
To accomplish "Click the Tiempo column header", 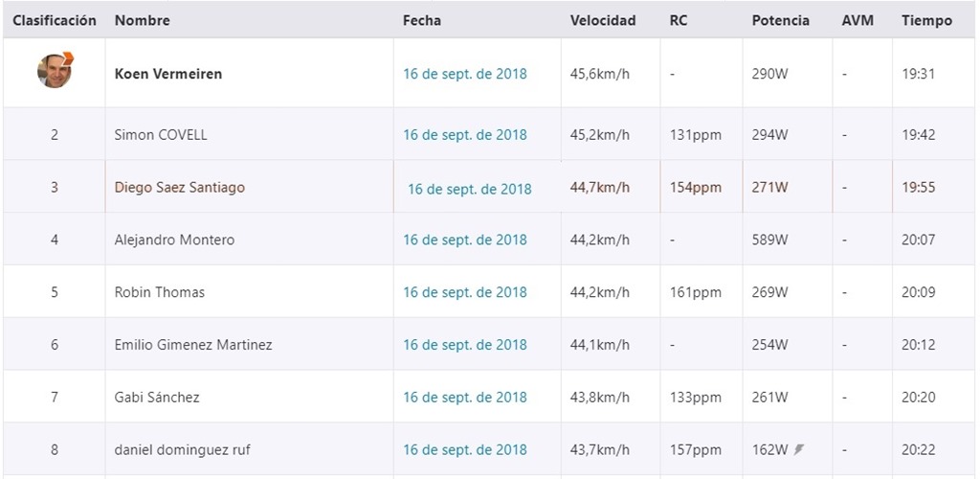I will tap(926, 21).
